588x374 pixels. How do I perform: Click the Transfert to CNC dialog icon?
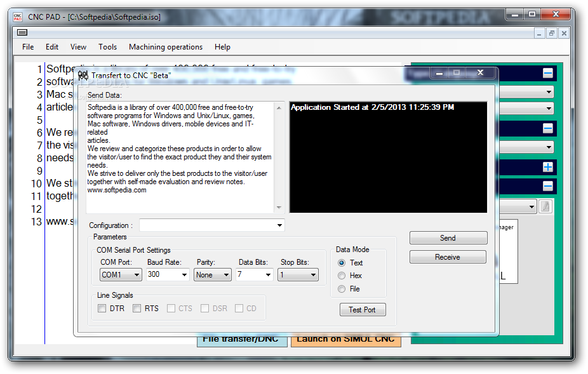pos(83,75)
